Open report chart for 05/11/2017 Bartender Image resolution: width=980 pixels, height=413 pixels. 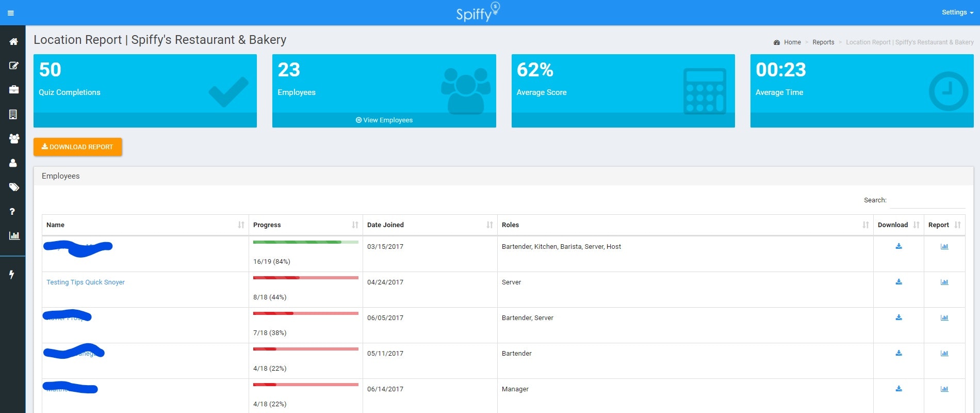(x=944, y=353)
